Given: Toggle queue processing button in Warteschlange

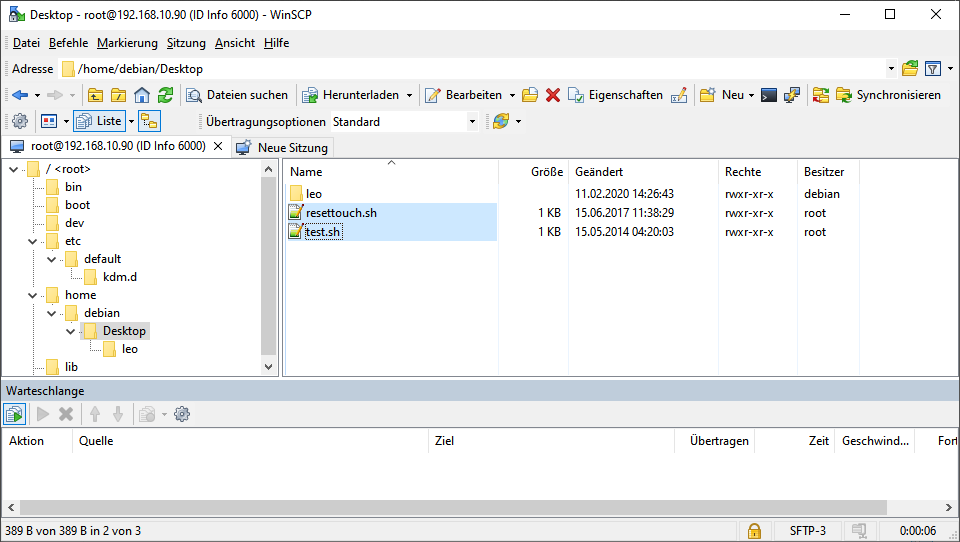Looking at the screenshot, I should pos(14,414).
